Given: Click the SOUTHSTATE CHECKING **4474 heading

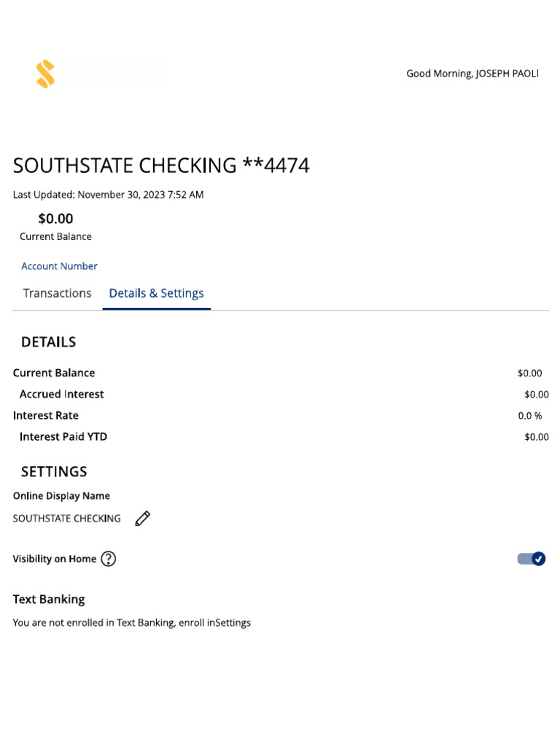Looking at the screenshot, I should [x=161, y=166].
